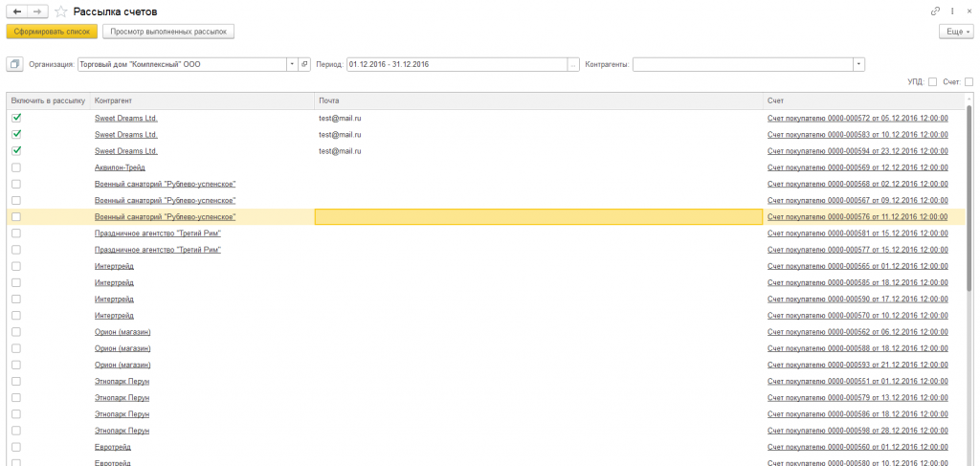This screenshot has height=466, width=980.
Task: Click the highlighted empty Почта cell
Action: tap(538, 217)
